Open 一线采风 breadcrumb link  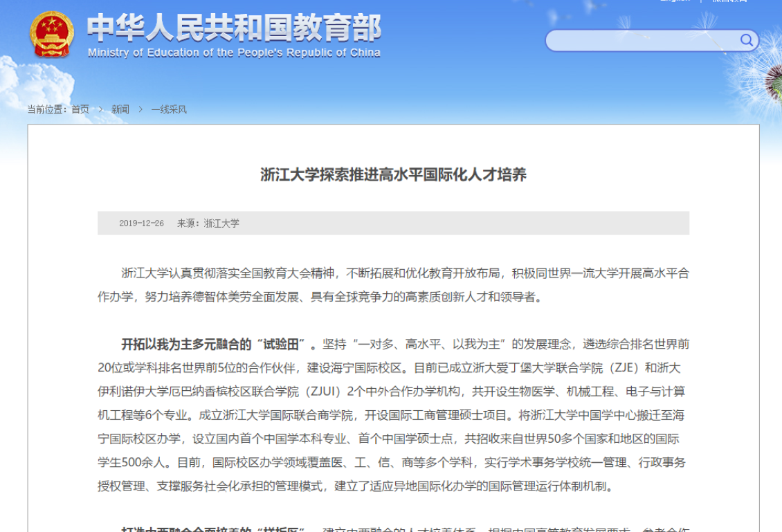169,109
